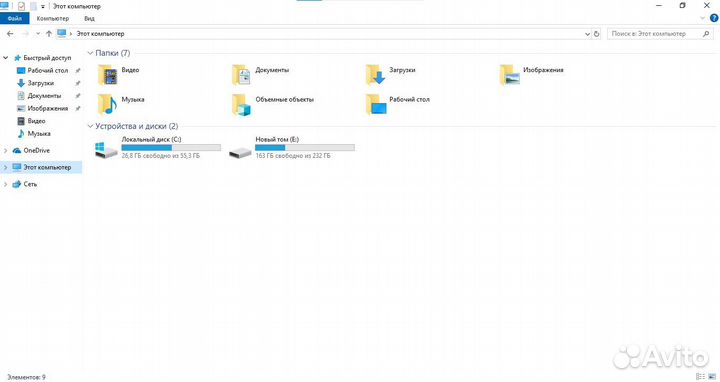Open the Музыка folder in Папки section
Viewport: 720px width, 382px height.
click(121, 104)
